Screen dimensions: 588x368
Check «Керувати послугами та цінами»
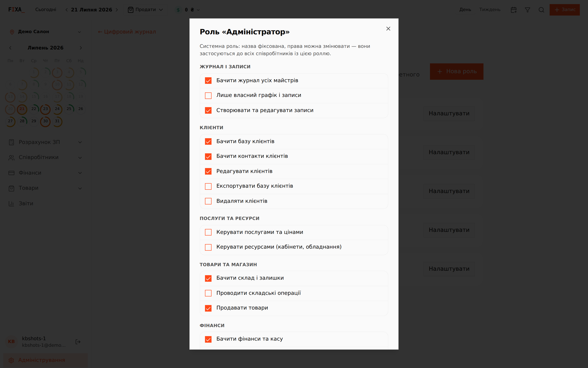(x=208, y=232)
